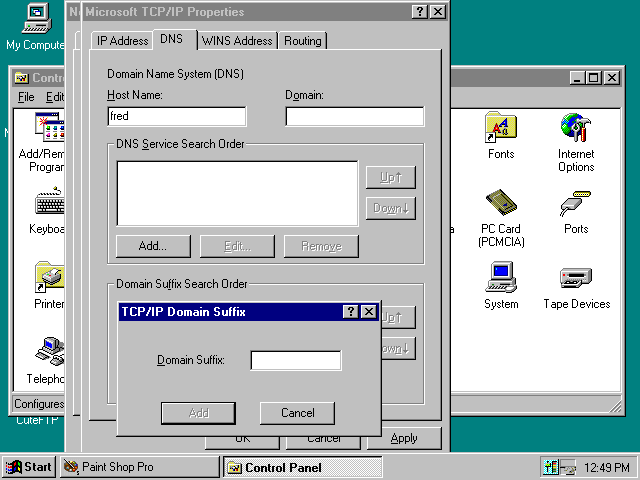Click Down button for DNS Service Search Order

click(391, 209)
